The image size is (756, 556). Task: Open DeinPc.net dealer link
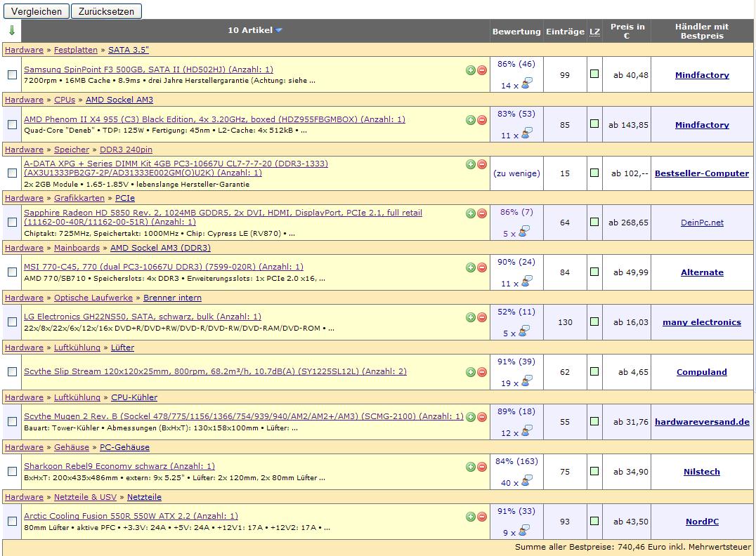(702, 223)
